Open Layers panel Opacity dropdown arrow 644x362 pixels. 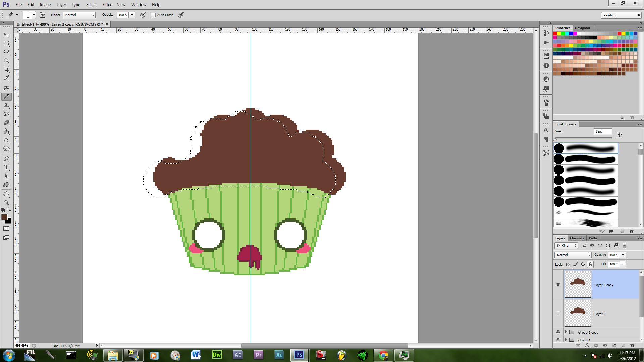623,255
